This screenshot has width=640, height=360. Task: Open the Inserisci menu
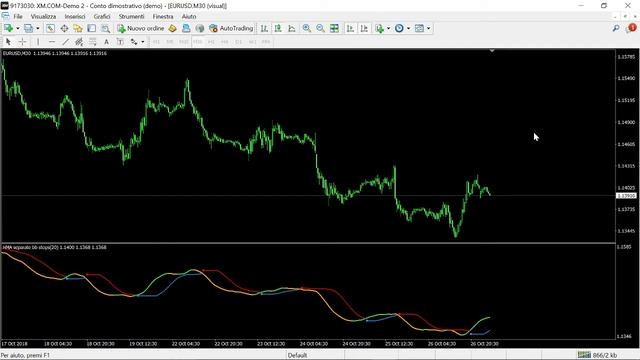click(x=75, y=16)
